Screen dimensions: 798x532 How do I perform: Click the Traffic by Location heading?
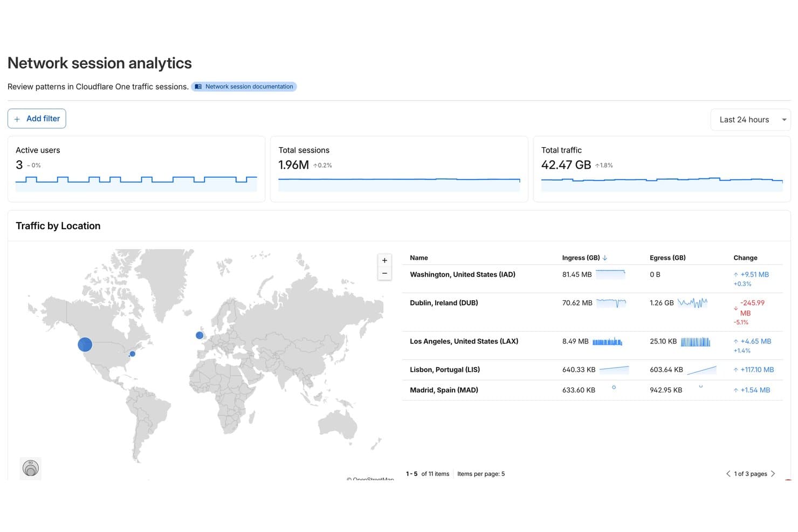click(x=58, y=226)
